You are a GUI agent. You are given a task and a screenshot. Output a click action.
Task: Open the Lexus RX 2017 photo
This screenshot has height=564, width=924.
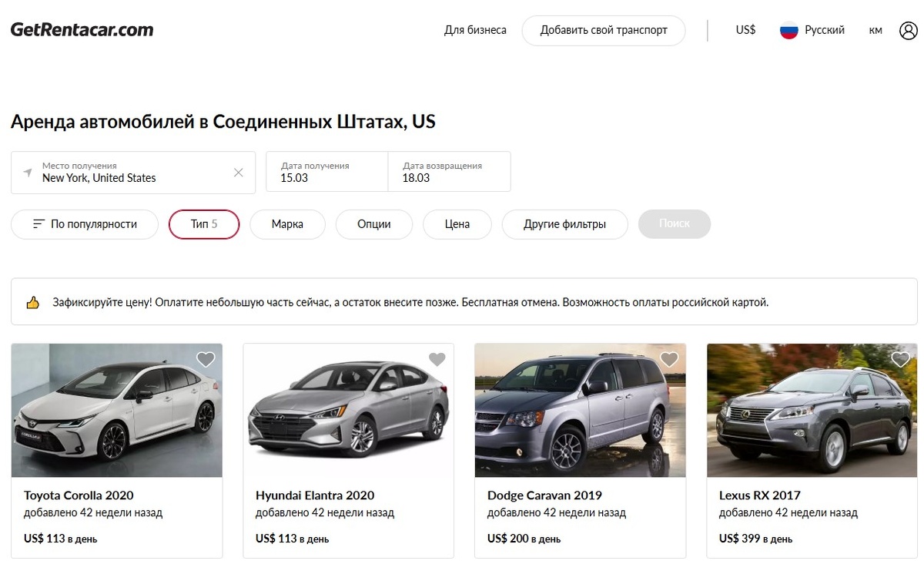[812, 411]
